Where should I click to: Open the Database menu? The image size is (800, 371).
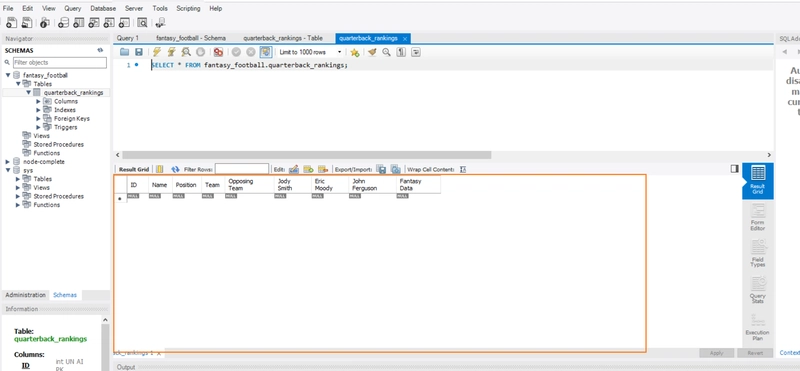(103, 9)
